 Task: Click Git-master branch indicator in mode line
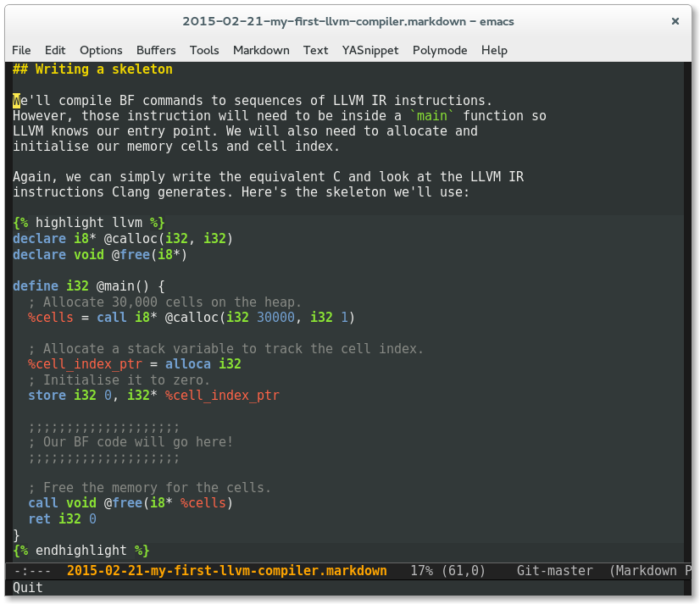tap(554, 571)
